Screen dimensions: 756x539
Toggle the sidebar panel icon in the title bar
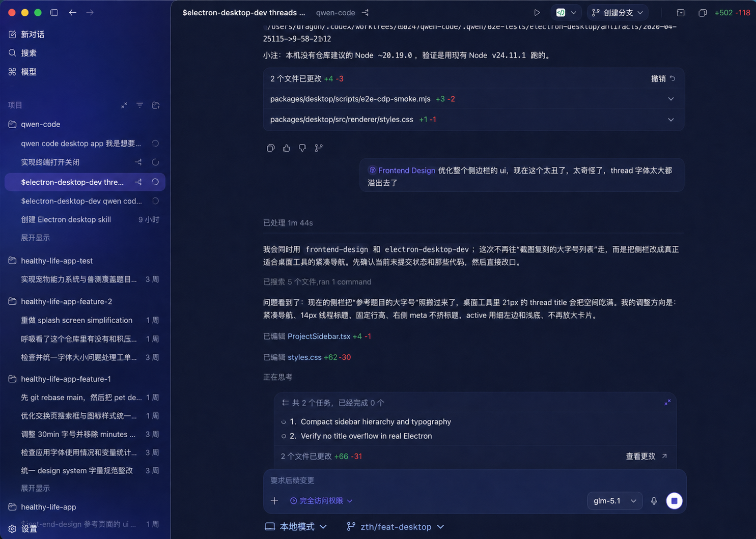54,13
